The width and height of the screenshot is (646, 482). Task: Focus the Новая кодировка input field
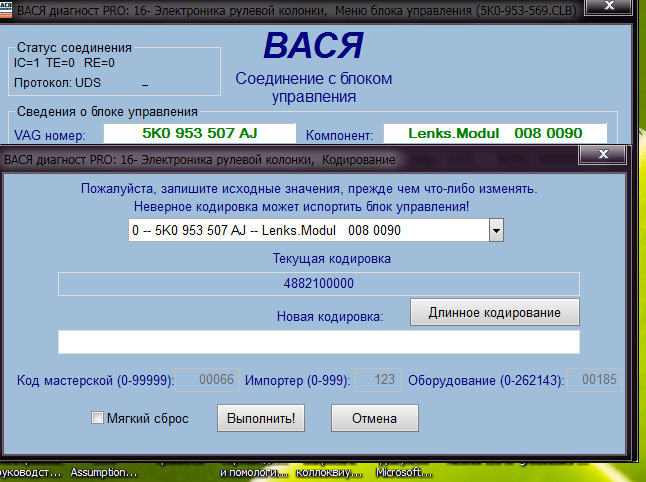[x=318, y=342]
